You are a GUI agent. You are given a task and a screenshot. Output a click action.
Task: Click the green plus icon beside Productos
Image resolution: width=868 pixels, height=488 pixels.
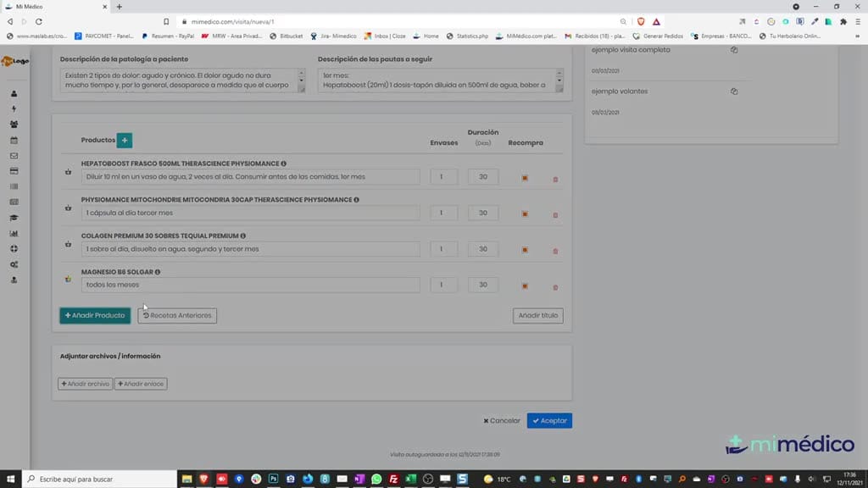pyautogui.click(x=125, y=140)
